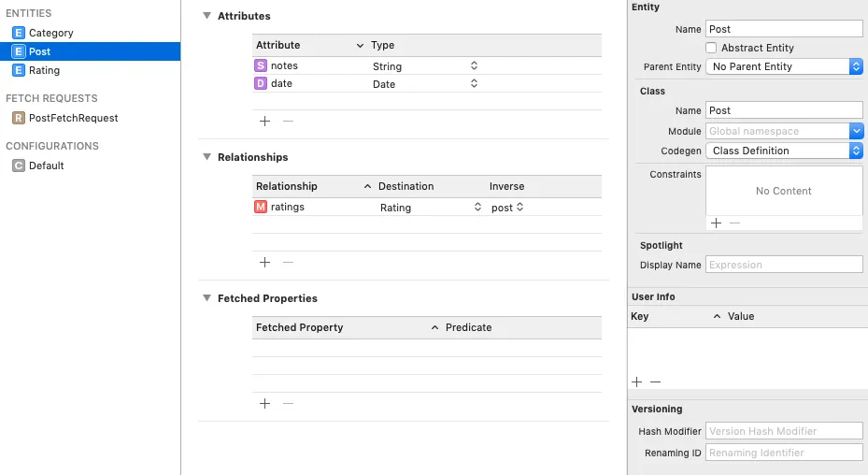
Task: Add a new relationship with plus button
Action: (264, 262)
